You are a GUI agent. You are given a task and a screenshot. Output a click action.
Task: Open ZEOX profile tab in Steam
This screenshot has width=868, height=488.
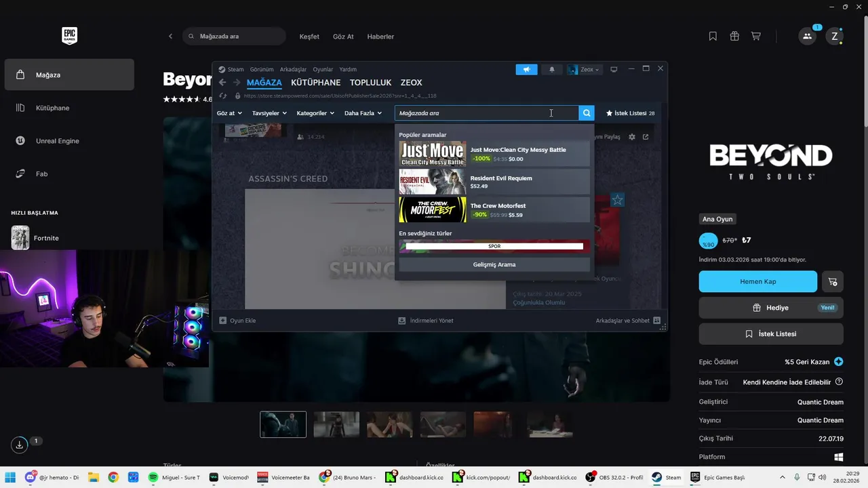tap(412, 83)
